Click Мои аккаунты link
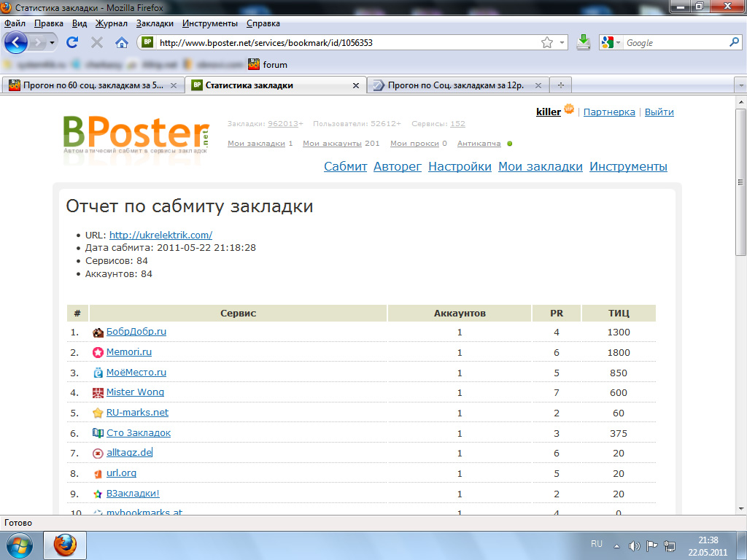This screenshot has width=747, height=560. pyautogui.click(x=332, y=144)
